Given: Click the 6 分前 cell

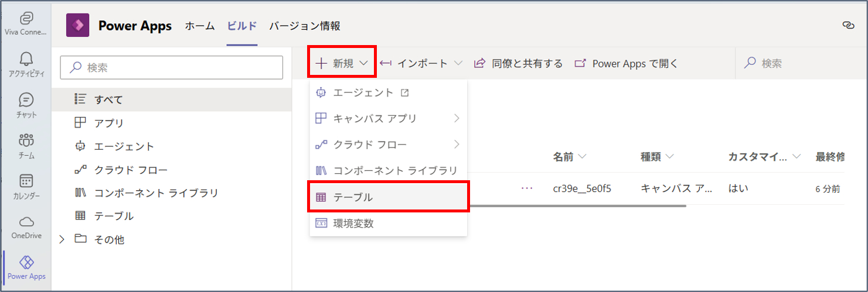Looking at the screenshot, I should [x=828, y=189].
